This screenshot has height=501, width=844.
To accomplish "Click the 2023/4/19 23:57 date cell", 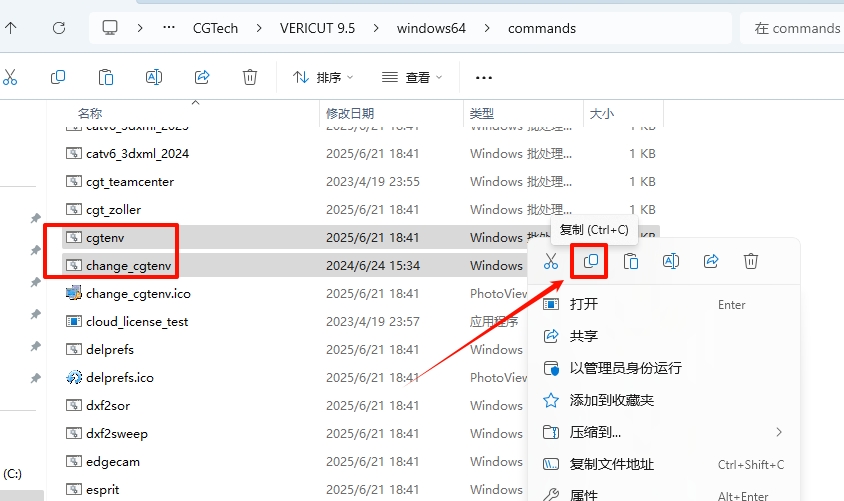I will pos(372,321).
